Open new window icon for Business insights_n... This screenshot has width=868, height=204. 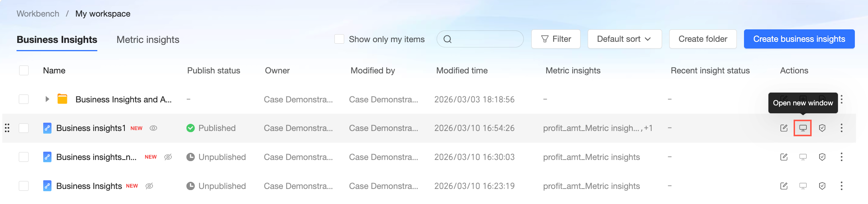803,157
